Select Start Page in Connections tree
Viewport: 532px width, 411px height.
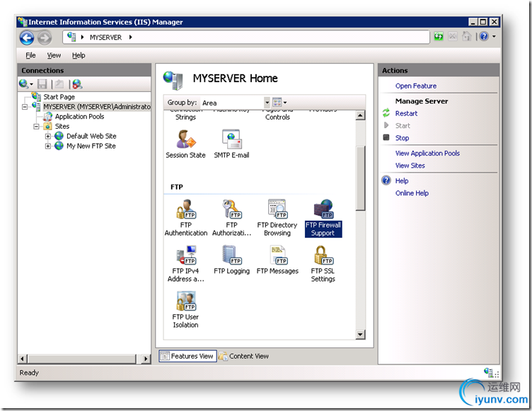(x=59, y=97)
